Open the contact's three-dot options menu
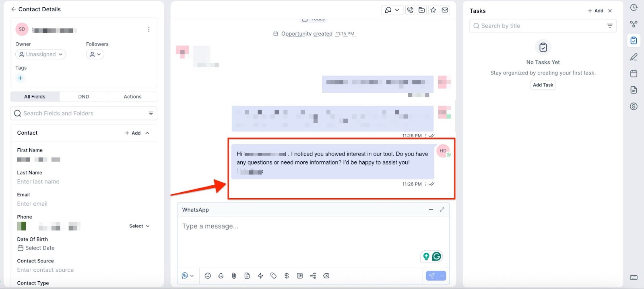 click(149, 29)
